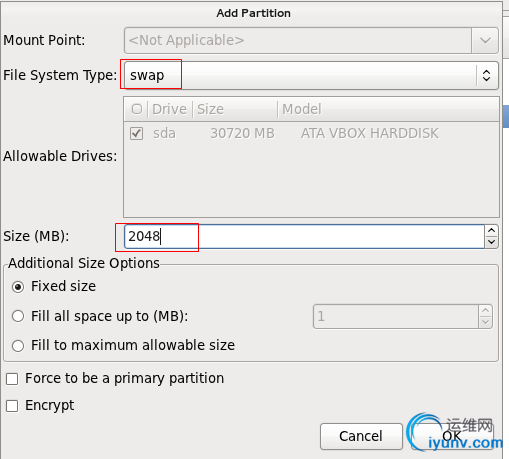Increase Size (MB) with up arrow
The image size is (509, 459).
click(x=492, y=231)
